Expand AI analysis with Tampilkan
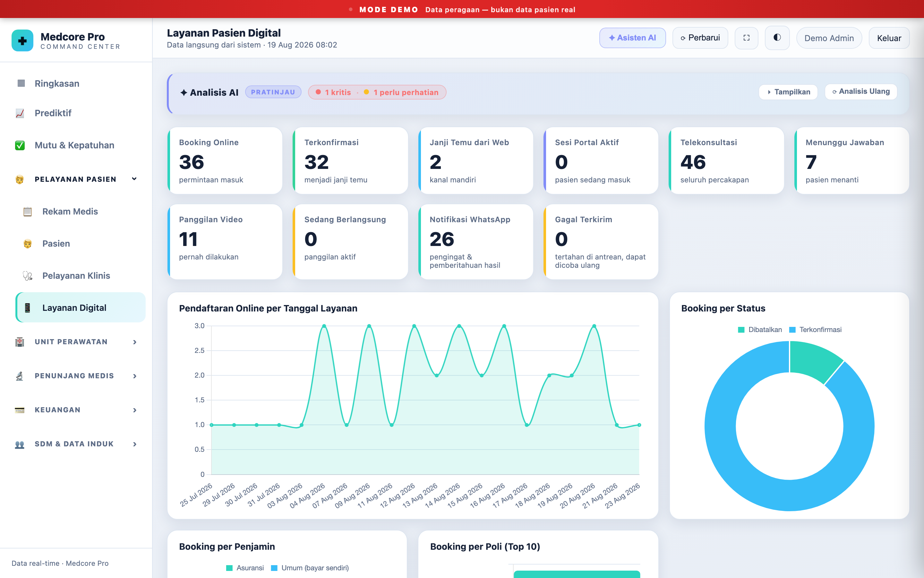This screenshot has height=578, width=924. tap(788, 92)
